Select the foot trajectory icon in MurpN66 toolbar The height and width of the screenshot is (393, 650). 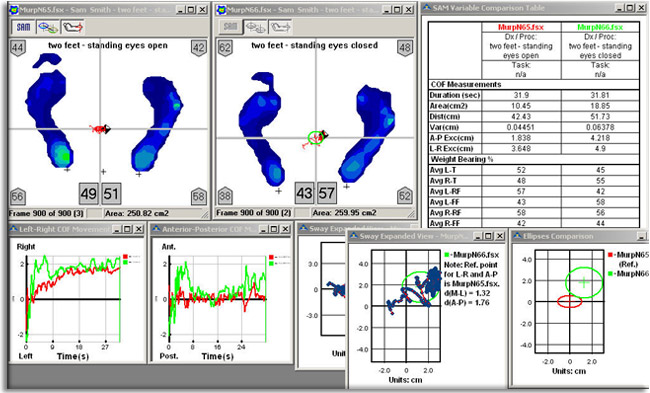pos(280,27)
